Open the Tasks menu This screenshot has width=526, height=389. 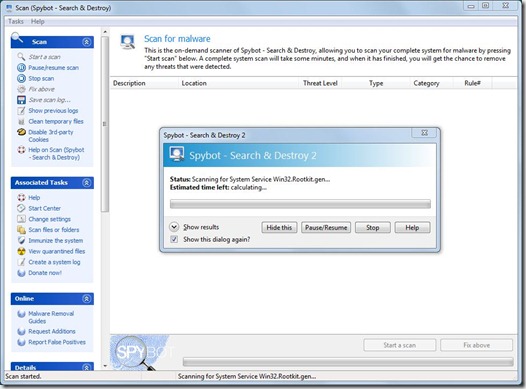pos(15,21)
